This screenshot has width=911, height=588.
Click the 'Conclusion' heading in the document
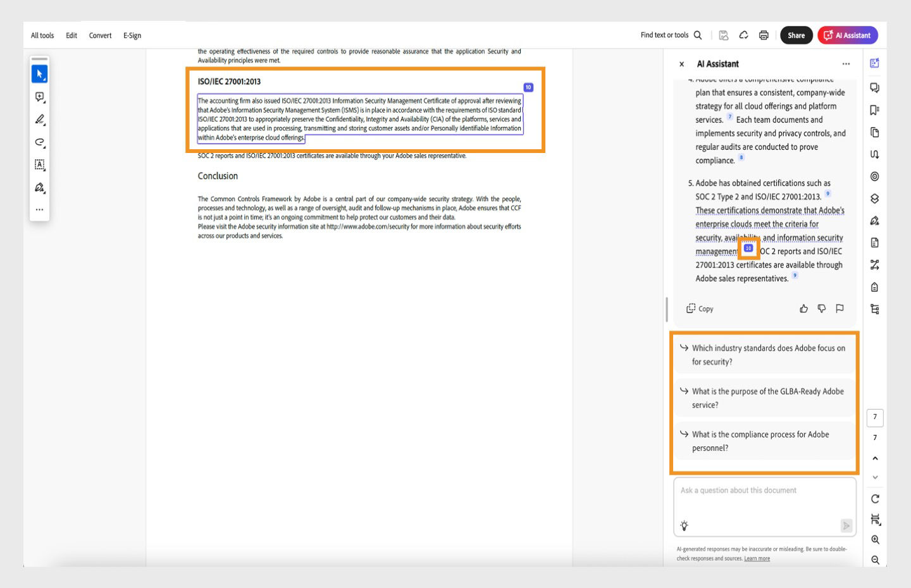(x=218, y=176)
